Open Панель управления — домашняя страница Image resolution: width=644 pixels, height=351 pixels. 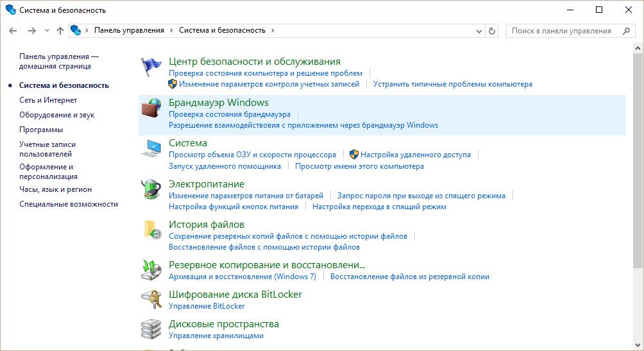tap(59, 61)
